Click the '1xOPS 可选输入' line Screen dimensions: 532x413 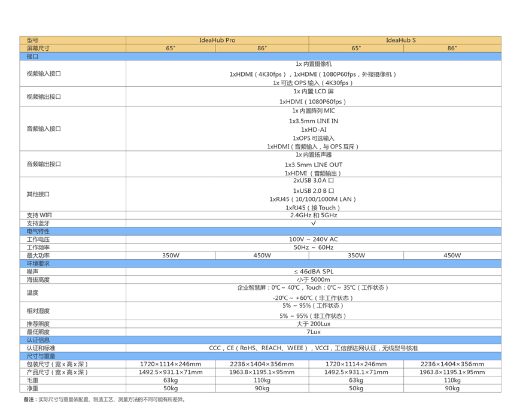click(314, 138)
